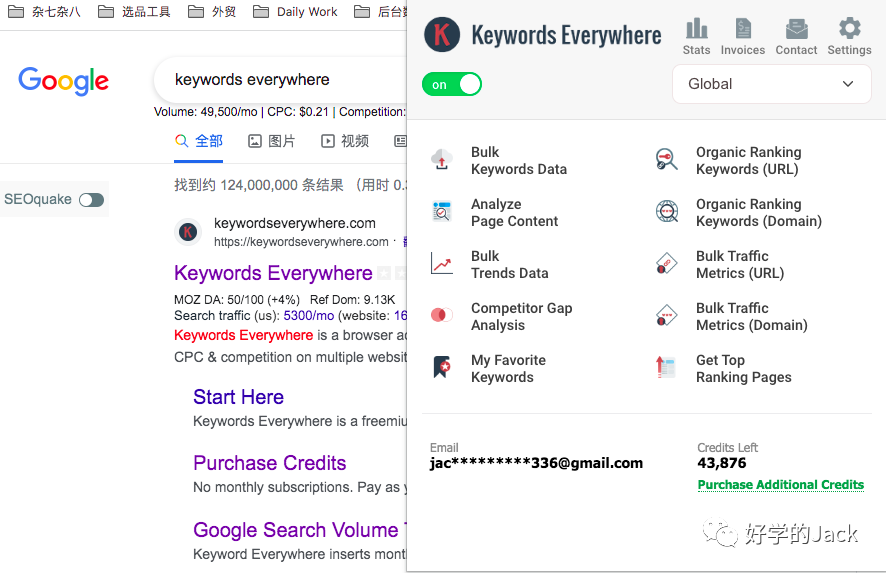Select the 全部 search tab
This screenshot has height=573, width=886.
[x=198, y=141]
